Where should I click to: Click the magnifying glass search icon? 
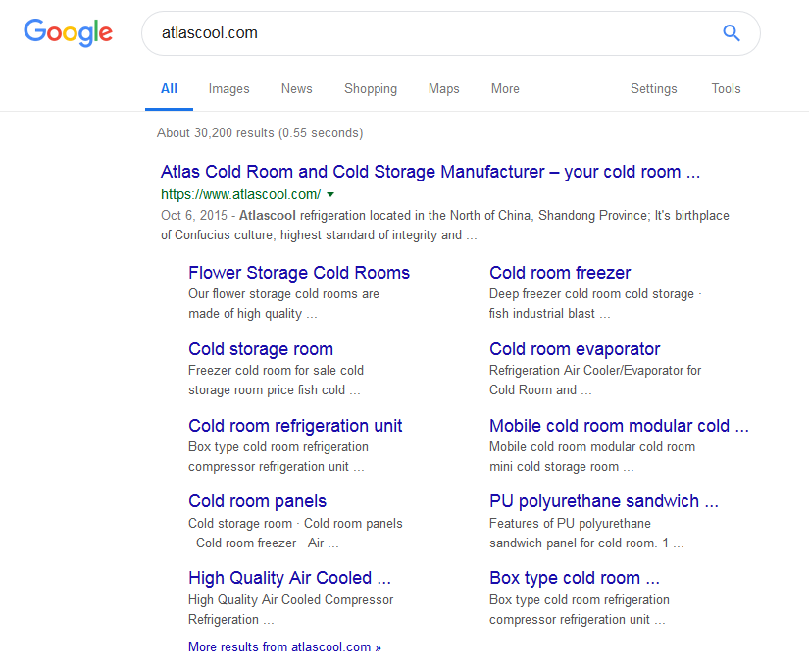click(732, 33)
